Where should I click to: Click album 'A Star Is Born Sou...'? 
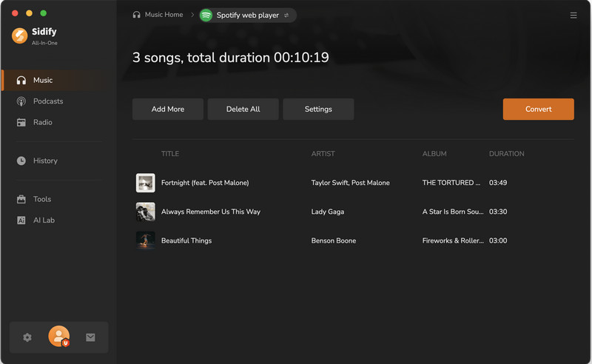(x=453, y=212)
